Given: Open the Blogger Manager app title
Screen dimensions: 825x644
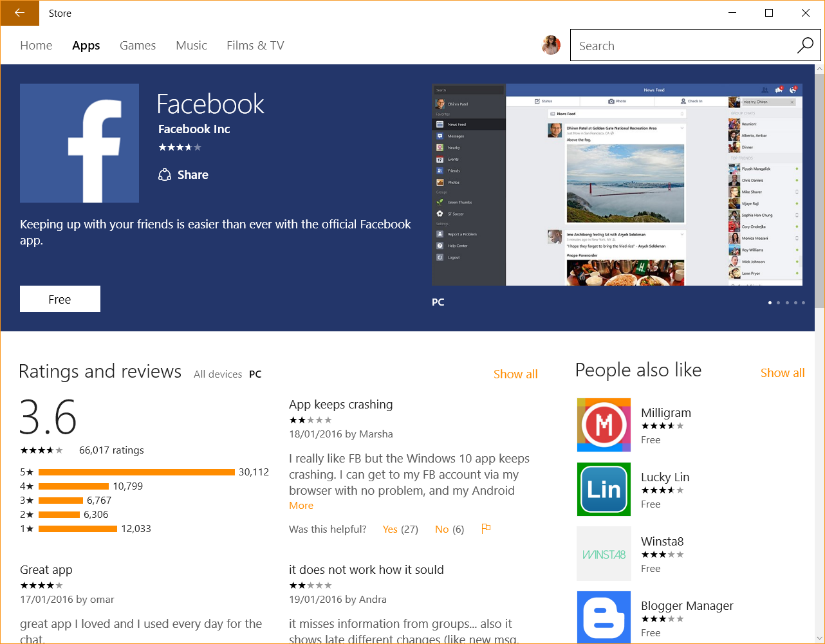Looking at the screenshot, I should click(687, 605).
